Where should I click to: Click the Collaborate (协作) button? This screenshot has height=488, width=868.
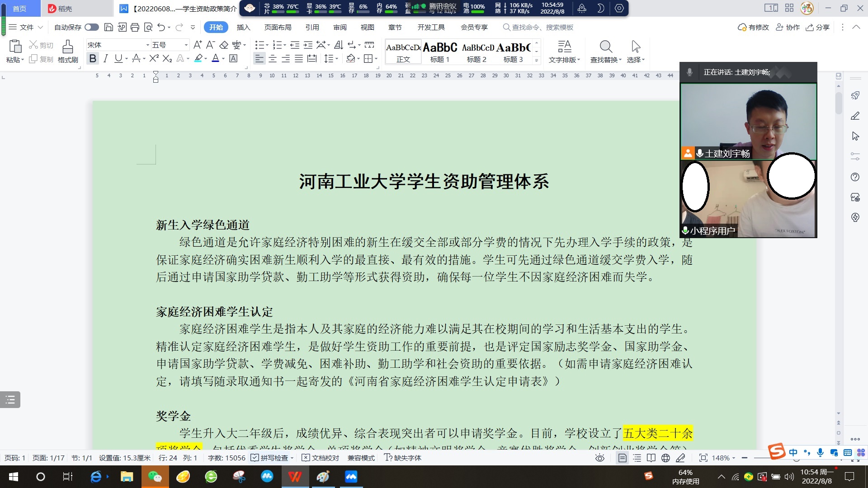point(788,27)
